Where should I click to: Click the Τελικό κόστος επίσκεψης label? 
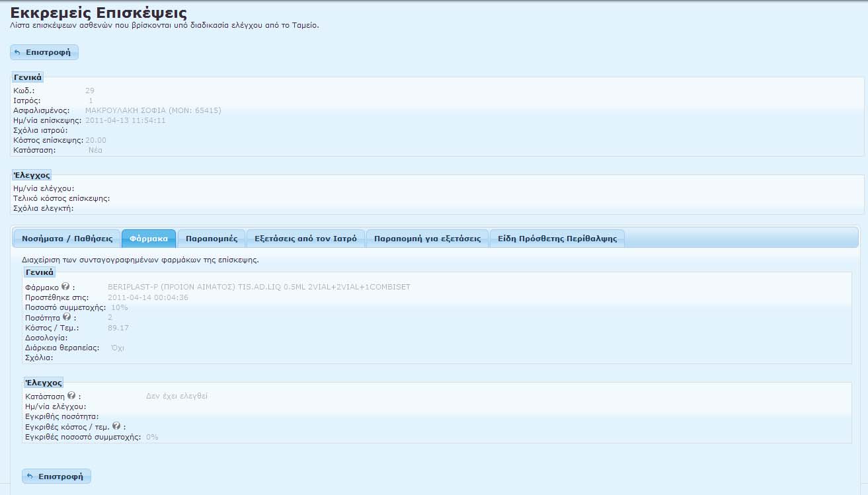(61, 198)
